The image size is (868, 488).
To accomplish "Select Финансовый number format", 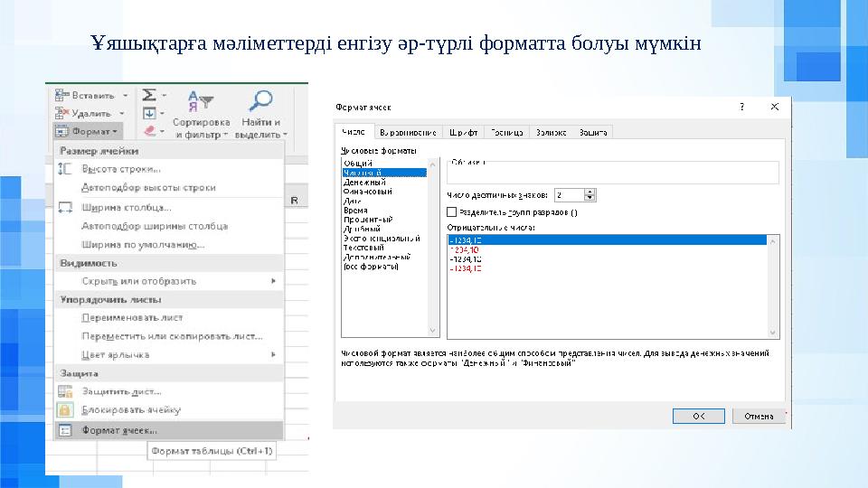I will (384, 192).
